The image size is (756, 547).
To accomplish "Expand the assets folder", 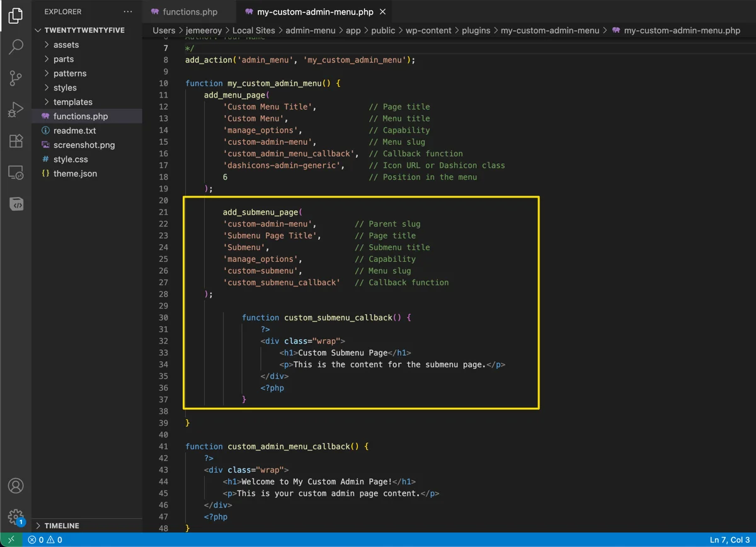I will pyautogui.click(x=66, y=45).
